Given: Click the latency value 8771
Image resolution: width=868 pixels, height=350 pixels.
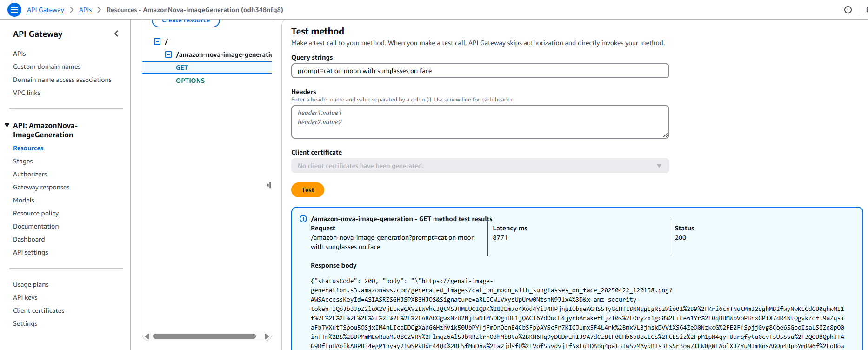Looking at the screenshot, I should pos(500,237).
